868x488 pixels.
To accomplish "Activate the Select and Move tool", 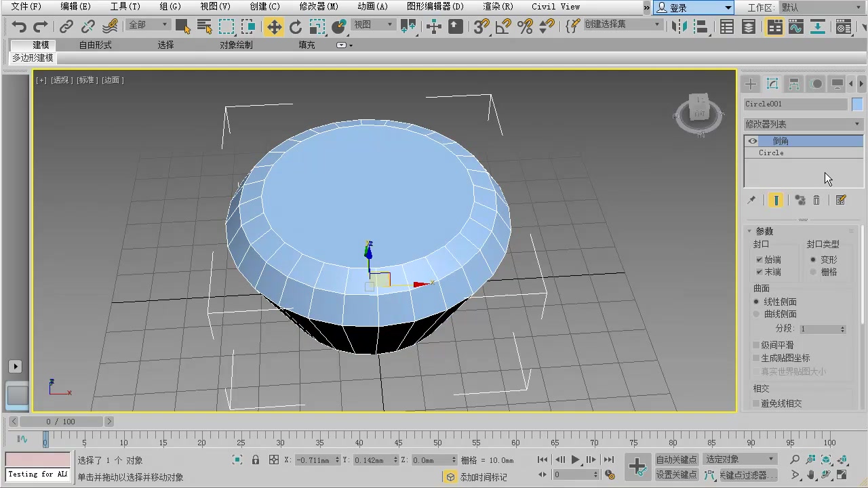I will pyautogui.click(x=274, y=26).
